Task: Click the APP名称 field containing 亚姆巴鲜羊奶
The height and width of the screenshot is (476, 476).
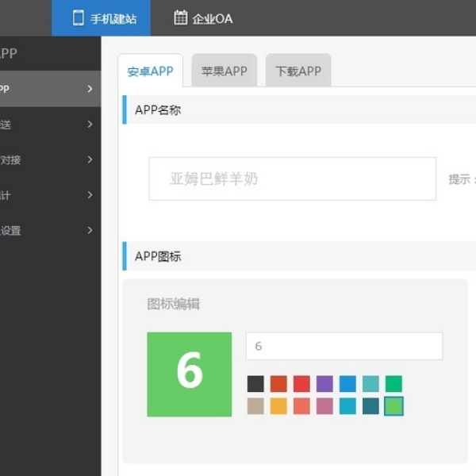Action: [292, 178]
